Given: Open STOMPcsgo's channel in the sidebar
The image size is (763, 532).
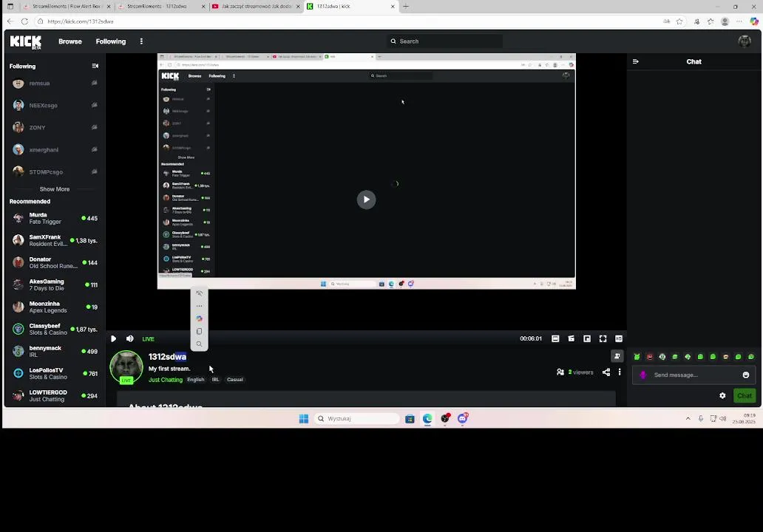Looking at the screenshot, I should coord(53,171).
